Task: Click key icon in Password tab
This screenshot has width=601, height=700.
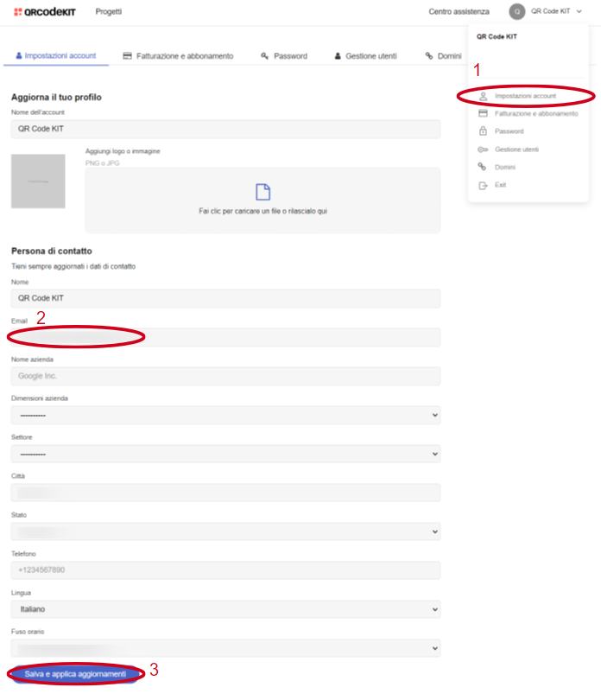Action: (x=264, y=56)
